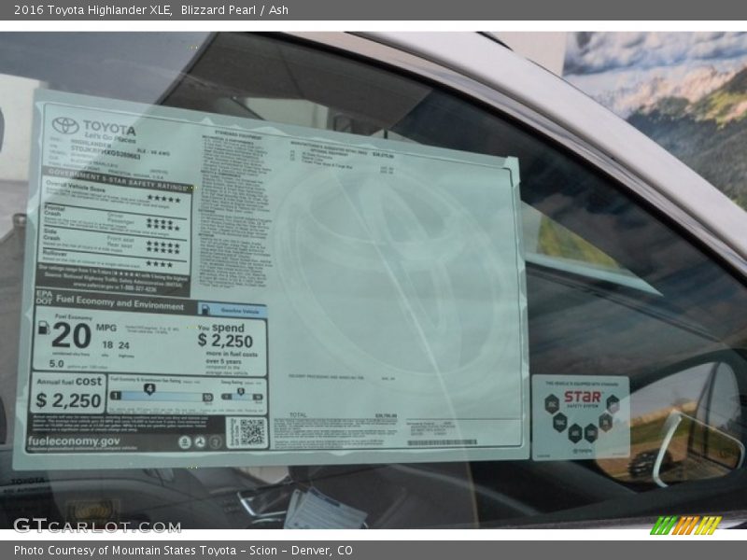The height and width of the screenshot is (560, 747).
Task: Click the Toyota logo on the window sticker
Action: coord(66,125)
